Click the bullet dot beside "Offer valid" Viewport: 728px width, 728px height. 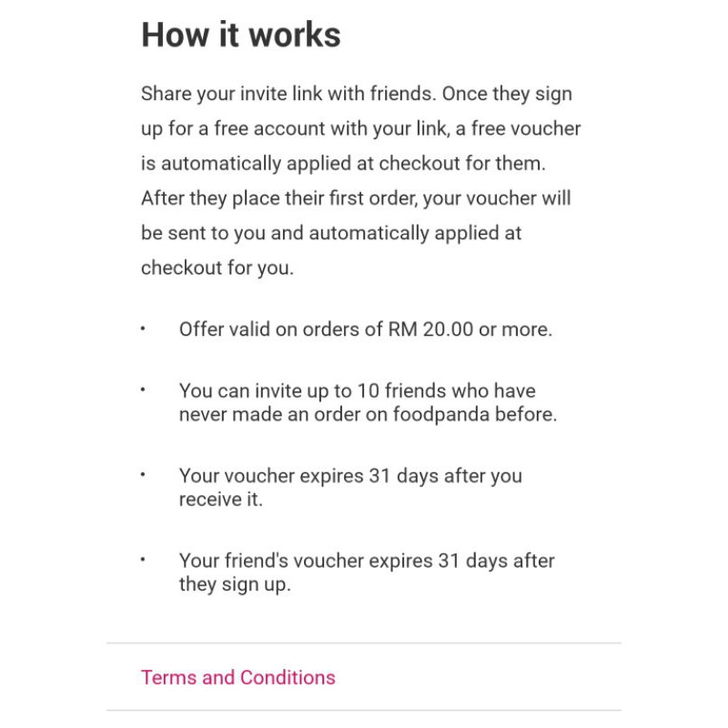pos(143,329)
